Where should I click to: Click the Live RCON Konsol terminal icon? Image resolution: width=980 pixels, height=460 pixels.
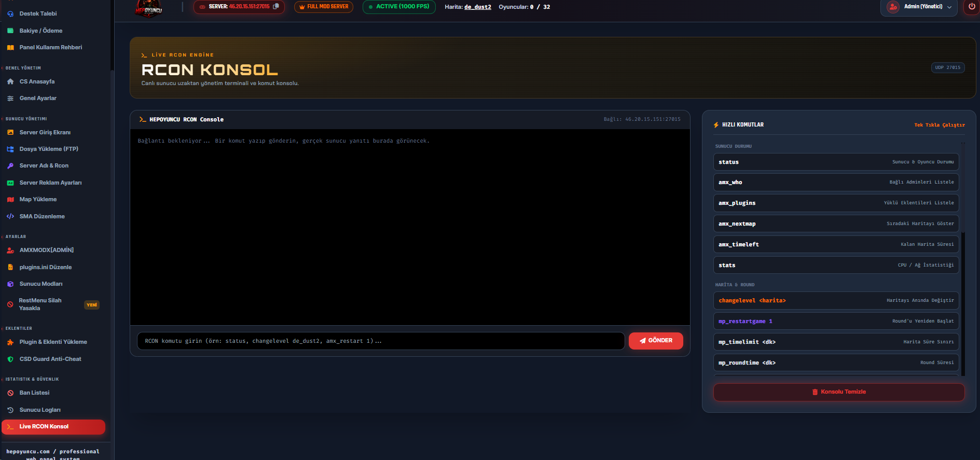[x=10, y=427]
